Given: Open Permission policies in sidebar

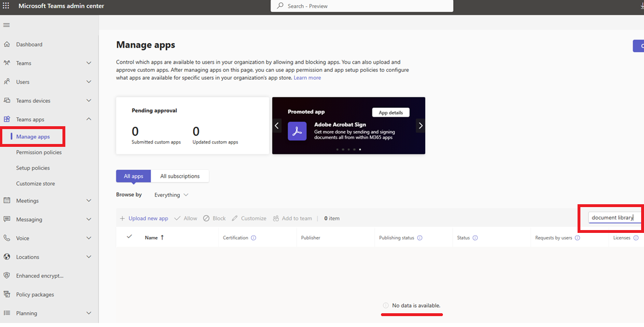Looking at the screenshot, I should (39, 152).
